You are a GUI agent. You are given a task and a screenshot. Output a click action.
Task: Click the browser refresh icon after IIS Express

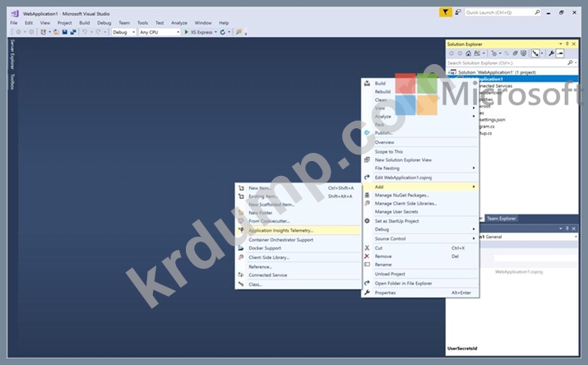point(223,32)
